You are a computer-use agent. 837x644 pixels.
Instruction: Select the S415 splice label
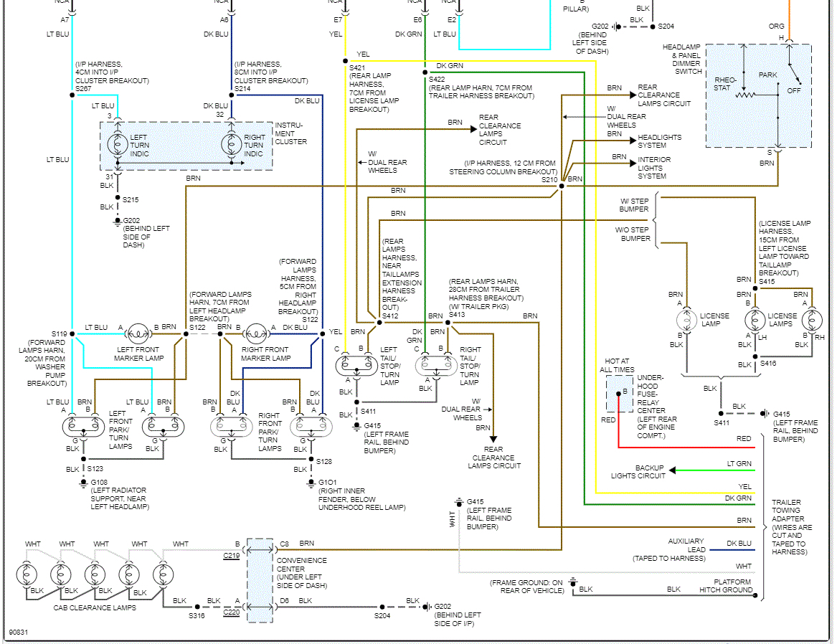coord(767,281)
